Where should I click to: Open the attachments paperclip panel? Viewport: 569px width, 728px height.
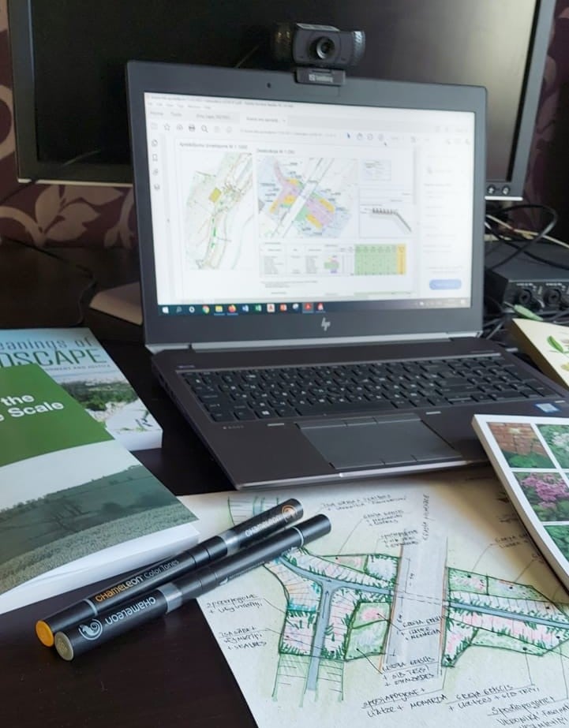click(x=156, y=187)
